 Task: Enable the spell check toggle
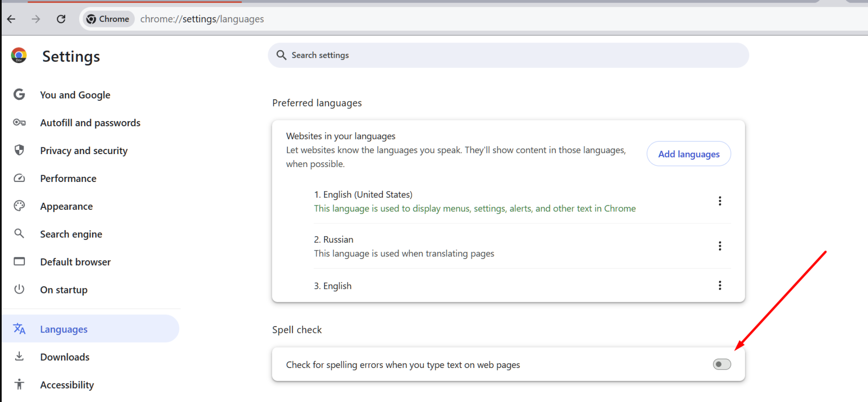(722, 365)
